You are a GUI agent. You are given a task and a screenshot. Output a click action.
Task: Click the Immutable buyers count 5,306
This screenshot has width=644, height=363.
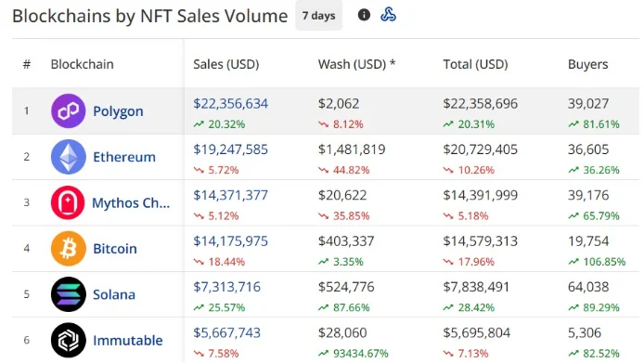click(585, 332)
